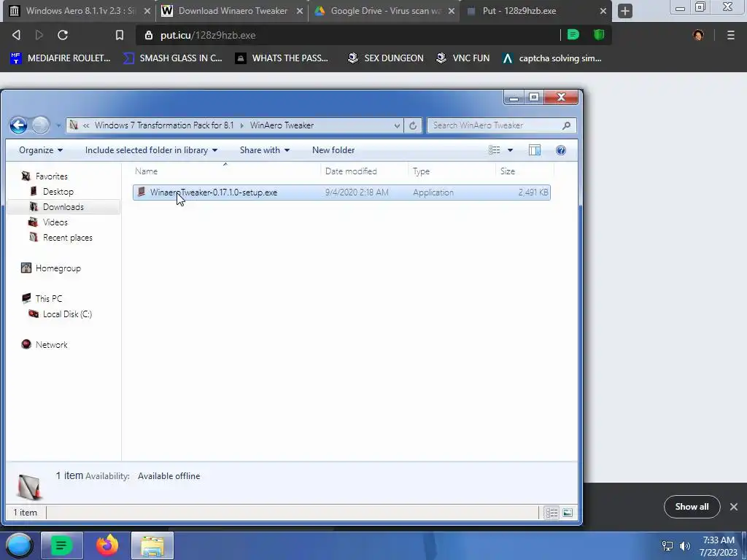Open File Explorer taskbar icon
747x560 pixels.
coord(152,545)
